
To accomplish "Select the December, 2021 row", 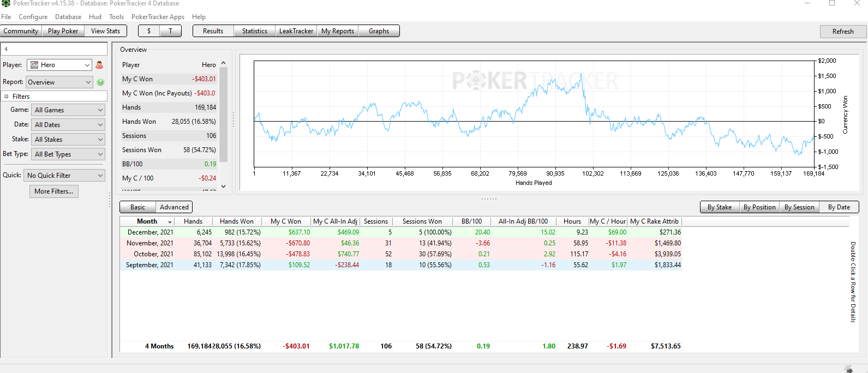I will [x=401, y=232].
